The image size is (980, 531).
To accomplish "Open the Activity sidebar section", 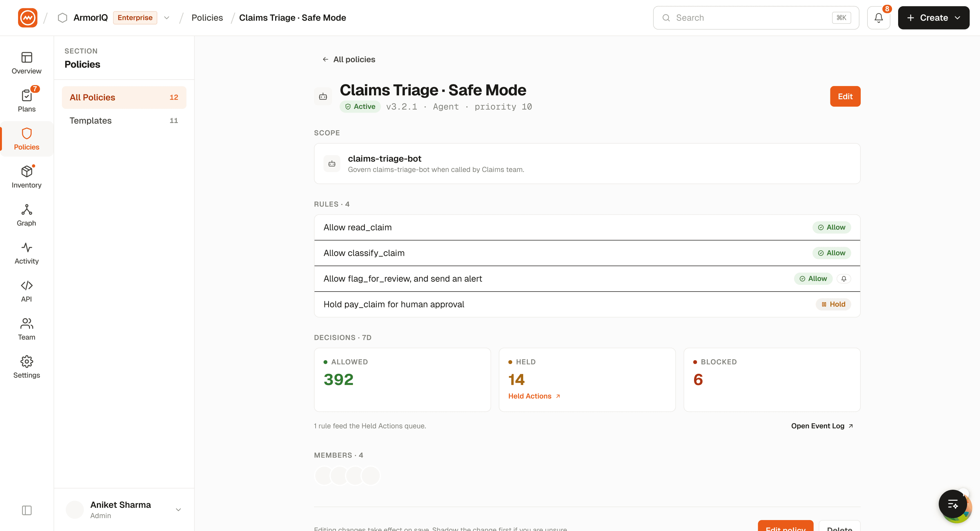I will (27, 253).
